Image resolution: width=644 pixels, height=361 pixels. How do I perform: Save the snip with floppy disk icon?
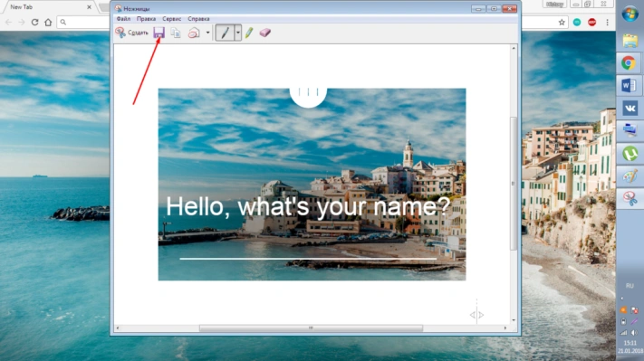pos(159,33)
